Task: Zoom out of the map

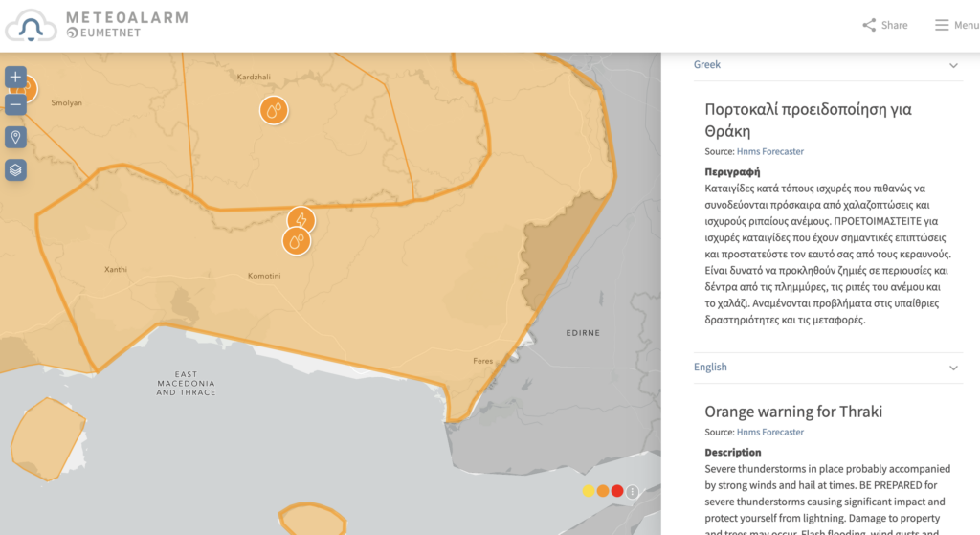Action: 15,105
